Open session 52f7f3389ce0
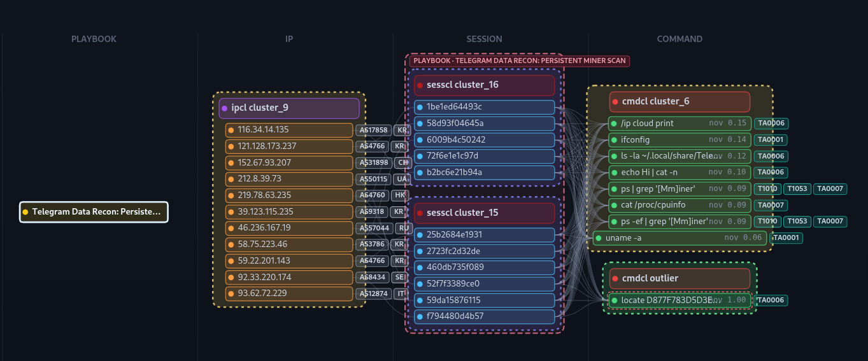The width and height of the screenshot is (868, 361). [485, 284]
